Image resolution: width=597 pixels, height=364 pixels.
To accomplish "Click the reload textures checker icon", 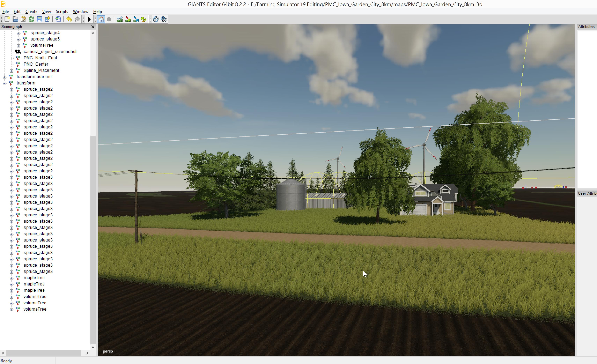I will 164,19.
